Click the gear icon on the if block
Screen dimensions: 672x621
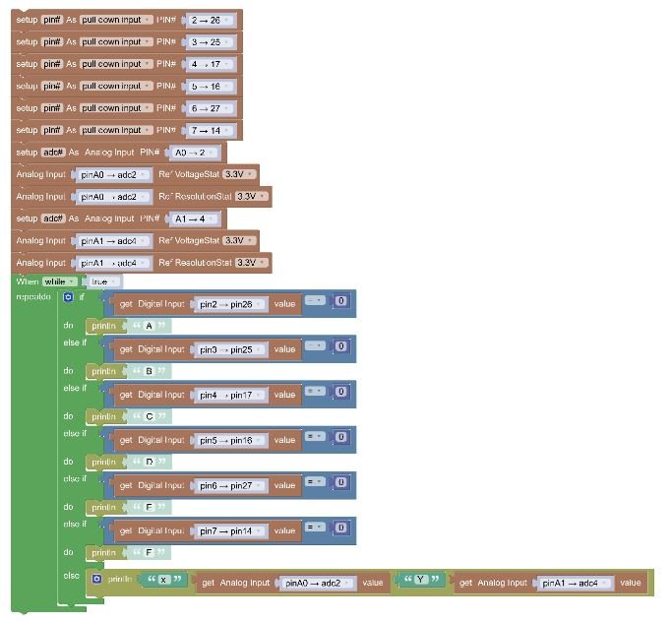[68, 297]
